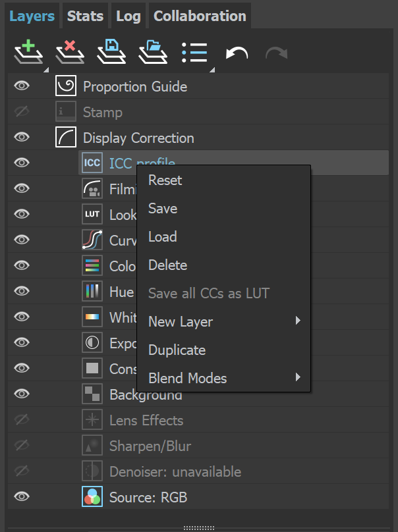This screenshot has height=532, width=398.
Task: Click the Redo arrow icon
Action: coord(277,53)
